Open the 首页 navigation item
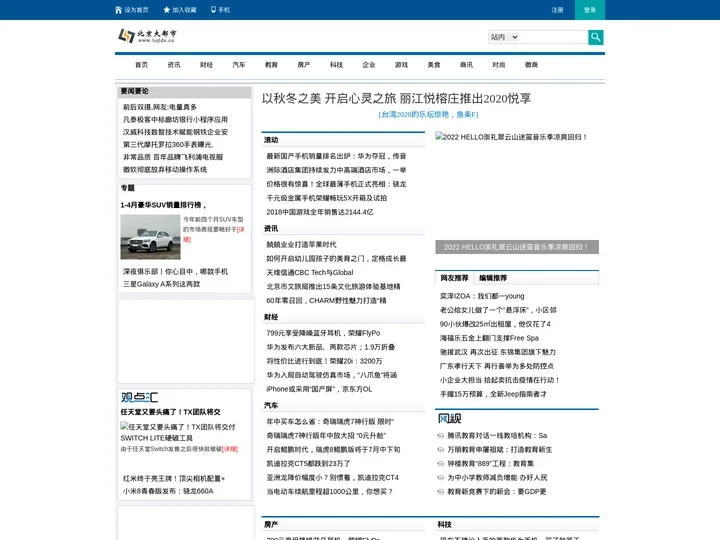The image size is (720, 540). pyautogui.click(x=141, y=65)
